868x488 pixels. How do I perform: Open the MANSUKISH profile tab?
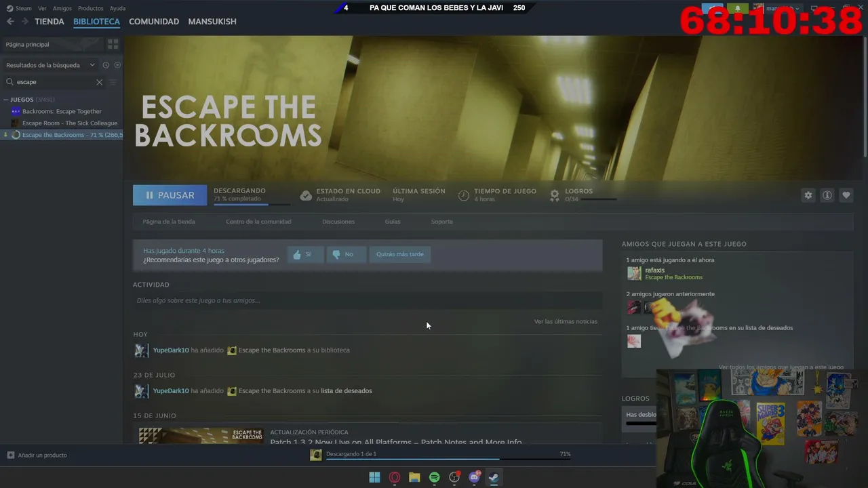point(212,22)
